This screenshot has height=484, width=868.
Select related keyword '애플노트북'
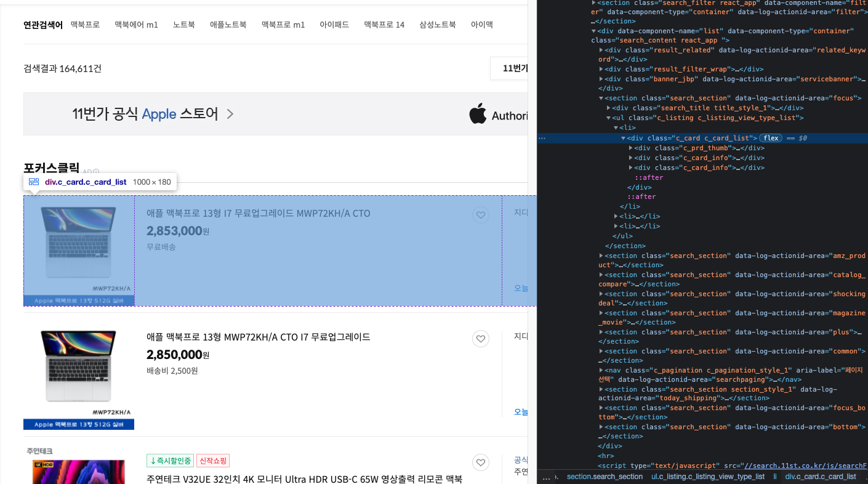[x=228, y=25]
